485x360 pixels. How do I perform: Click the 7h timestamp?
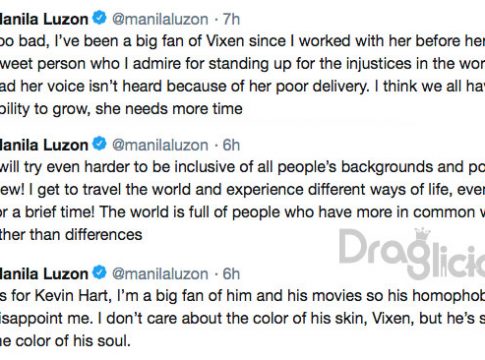click(x=231, y=19)
